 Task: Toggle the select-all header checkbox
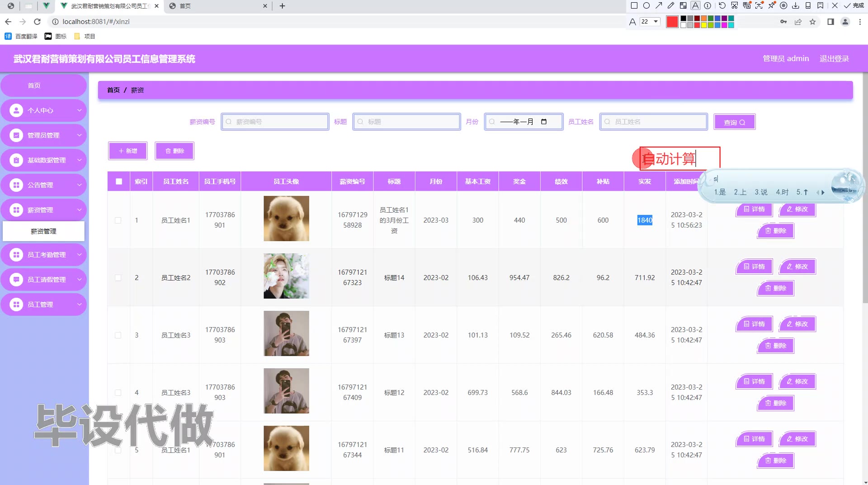tap(119, 181)
